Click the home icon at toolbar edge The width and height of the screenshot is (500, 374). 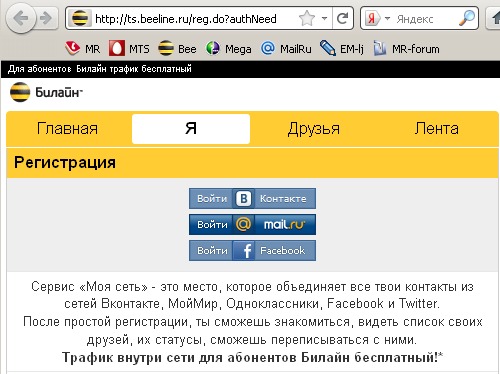point(494,18)
